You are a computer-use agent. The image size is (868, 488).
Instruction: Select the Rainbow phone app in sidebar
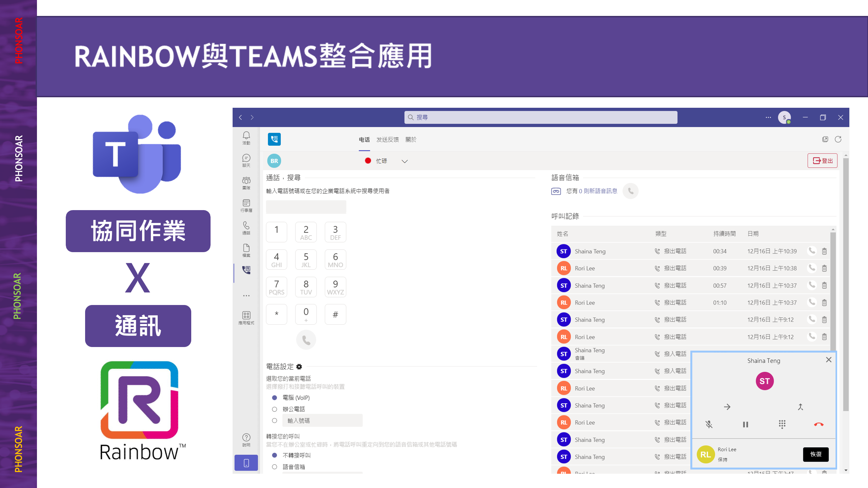pyautogui.click(x=246, y=270)
